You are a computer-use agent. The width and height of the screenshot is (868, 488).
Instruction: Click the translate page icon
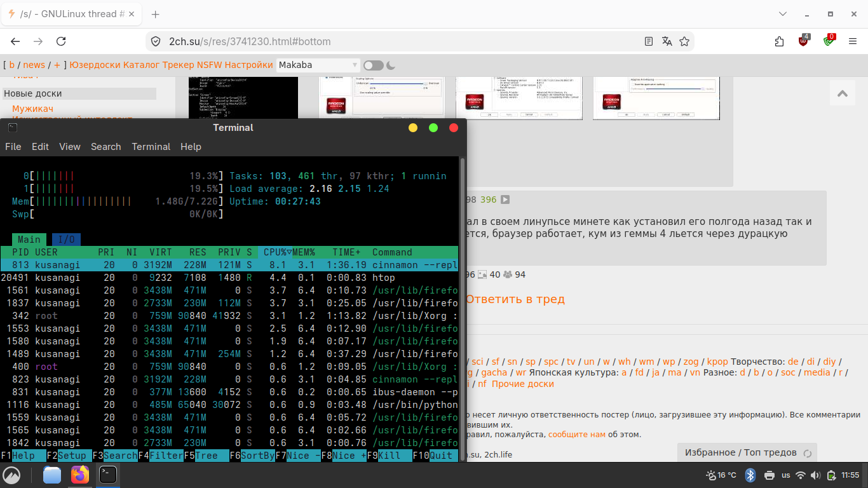pos(667,41)
